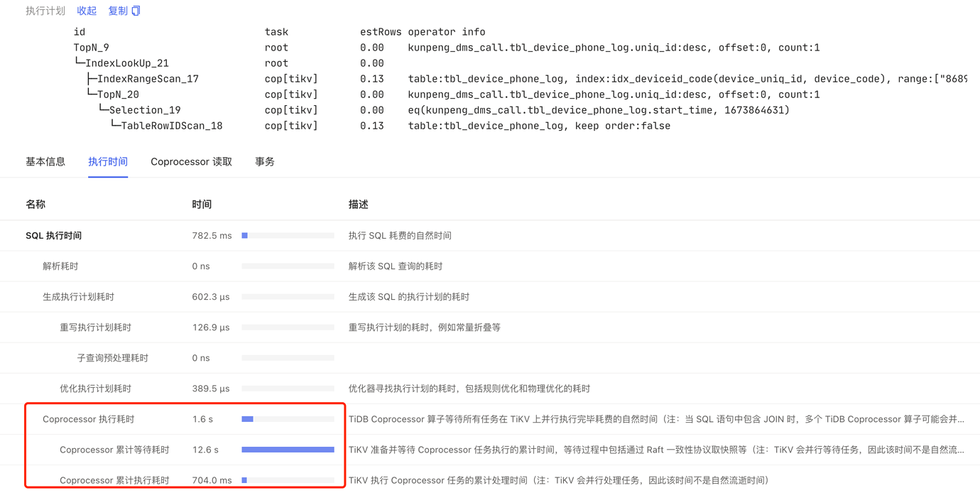Open the Coprocessor 读取 tab
980x493 pixels.
191,161
